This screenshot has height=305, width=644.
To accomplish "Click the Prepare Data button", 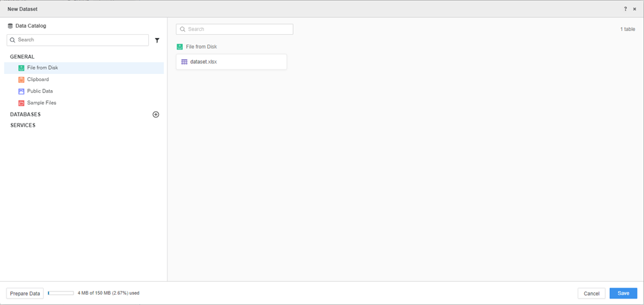I will 25,293.
